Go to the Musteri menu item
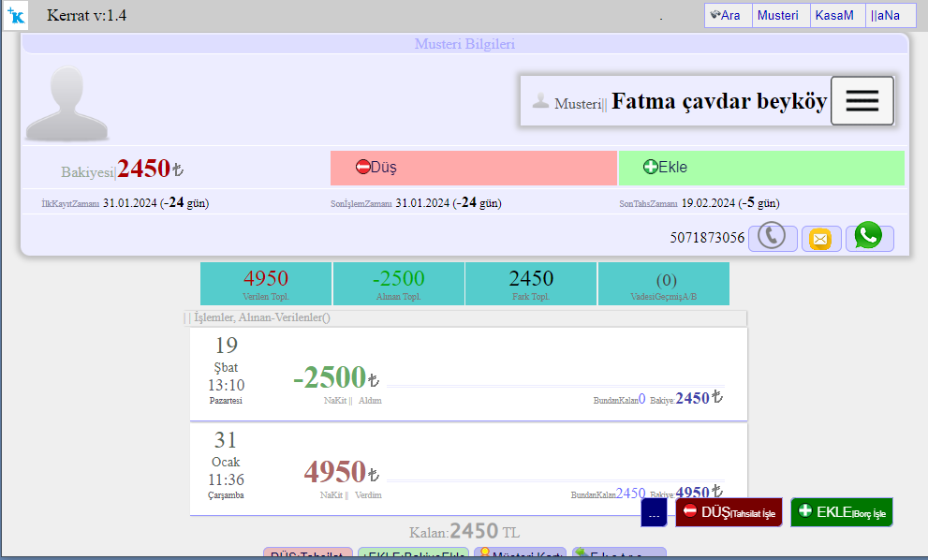 (x=780, y=16)
